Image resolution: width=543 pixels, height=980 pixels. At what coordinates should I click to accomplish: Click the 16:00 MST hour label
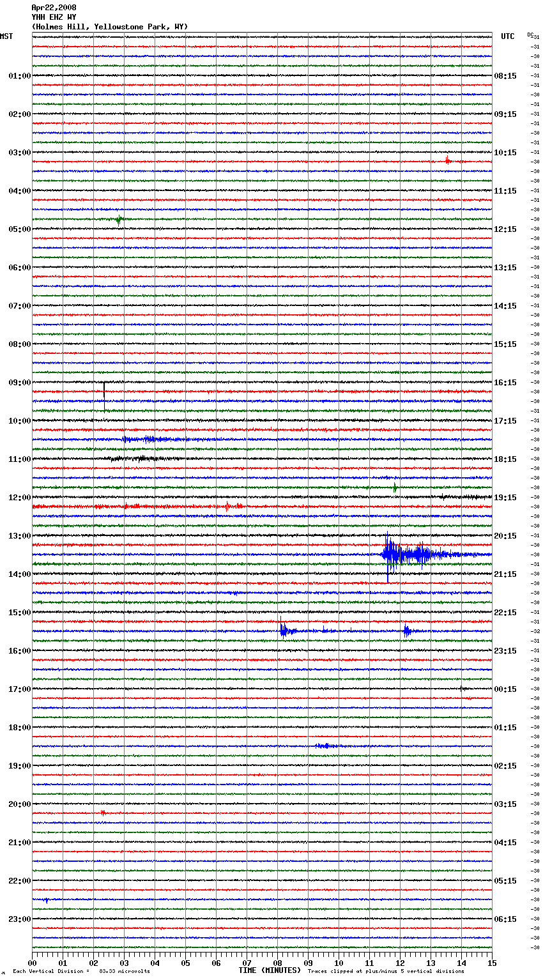[x=20, y=651]
